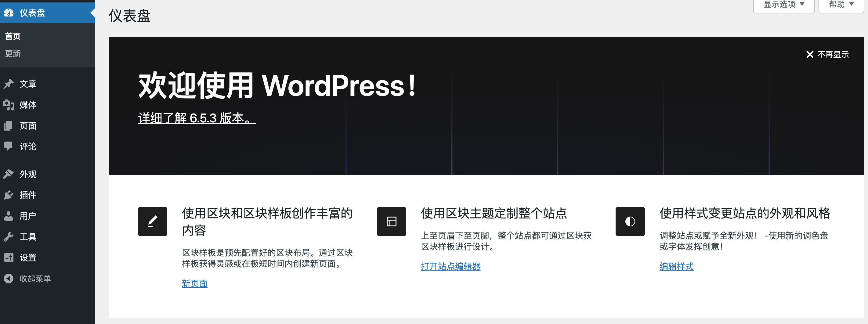Collapse sidebar via 收起菜单 text
The width and height of the screenshot is (868, 324).
(35, 279)
